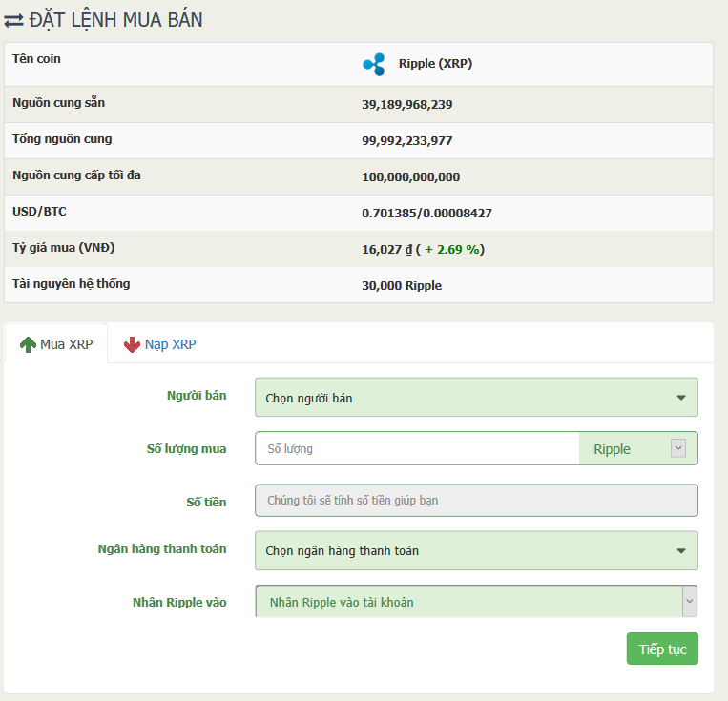Click the green up arrow on Mua XRP tab
Viewport: 728px width, 701px height.
click(x=28, y=344)
